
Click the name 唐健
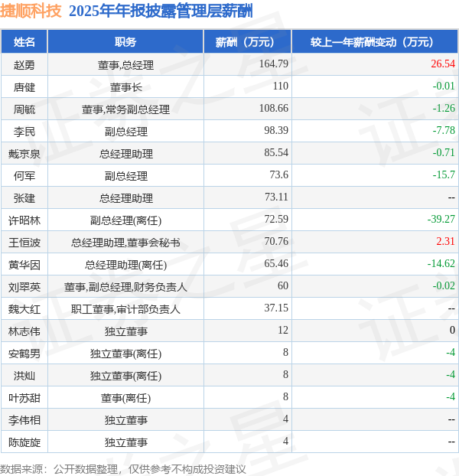pos(24,87)
